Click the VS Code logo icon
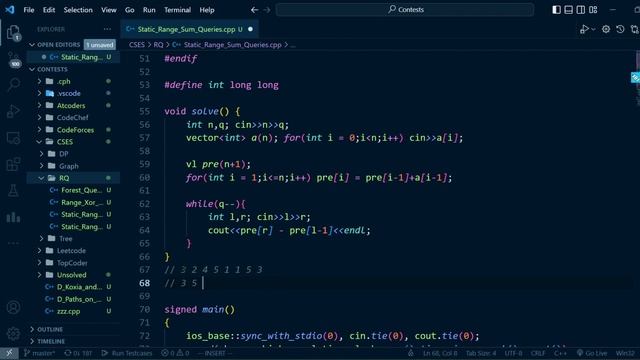This screenshot has width=640, height=360. click(10, 9)
